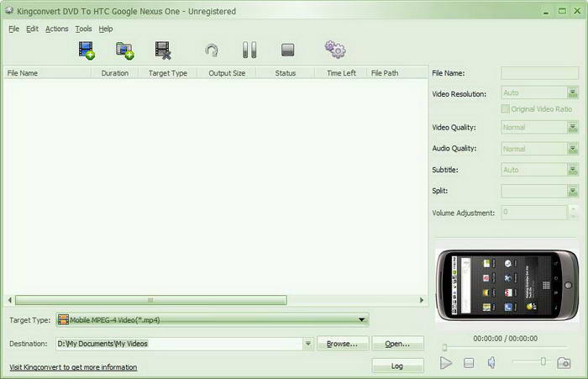Click the Volume Adjustment stepper arrows

(573, 213)
